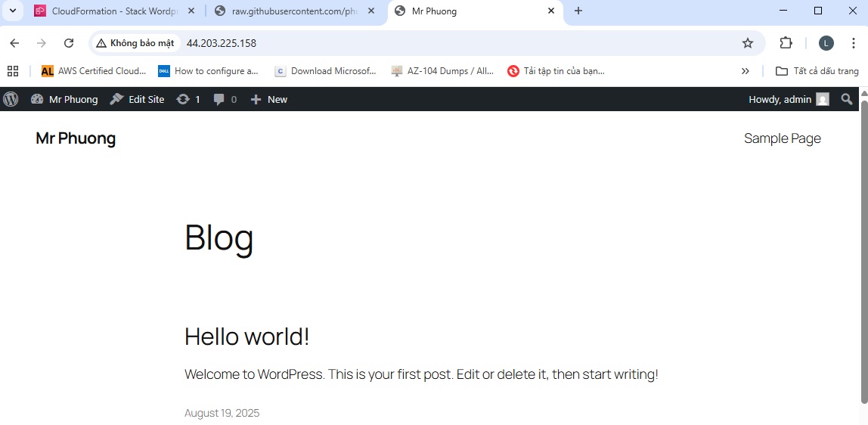
Task: Reload the page with refresh icon
Action: (x=69, y=43)
